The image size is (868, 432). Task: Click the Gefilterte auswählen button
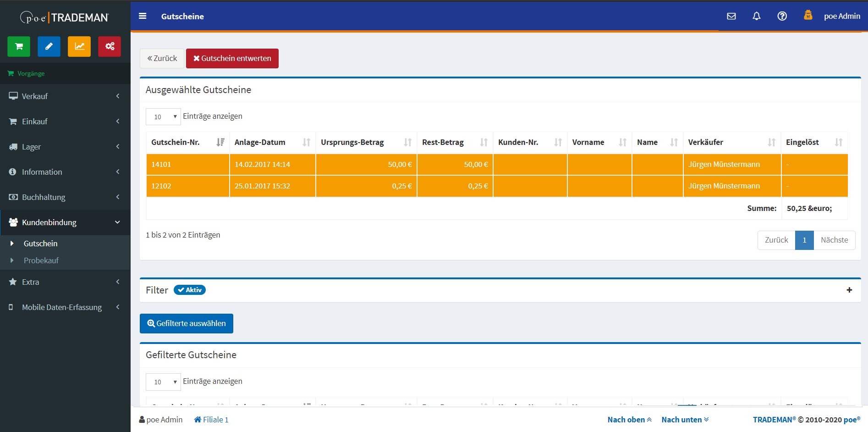[187, 323]
